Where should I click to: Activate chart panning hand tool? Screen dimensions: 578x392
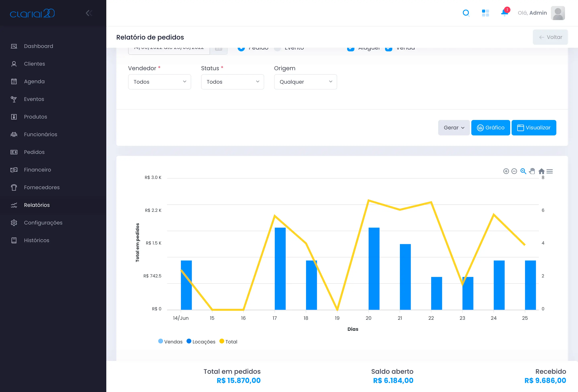tap(532, 171)
